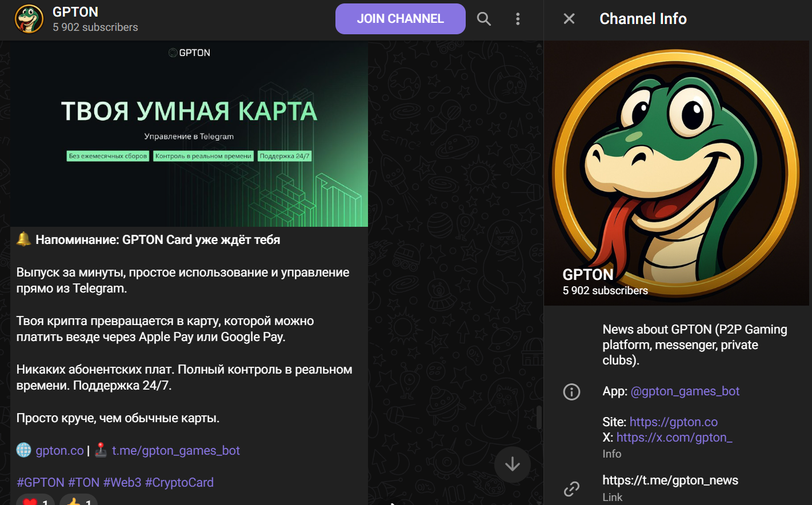Click the #GPTON hashtag
The image size is (812, 505).
pyautogui.click(x=41, y=483)
